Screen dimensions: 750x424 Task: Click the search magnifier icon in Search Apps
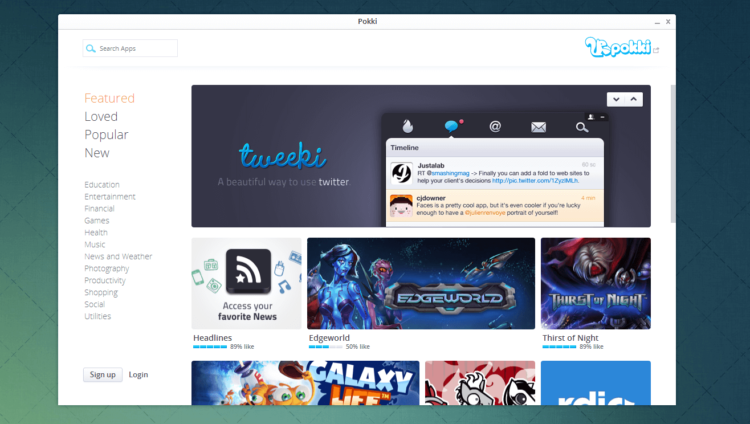pyautogui.click(x=90, y=48)
